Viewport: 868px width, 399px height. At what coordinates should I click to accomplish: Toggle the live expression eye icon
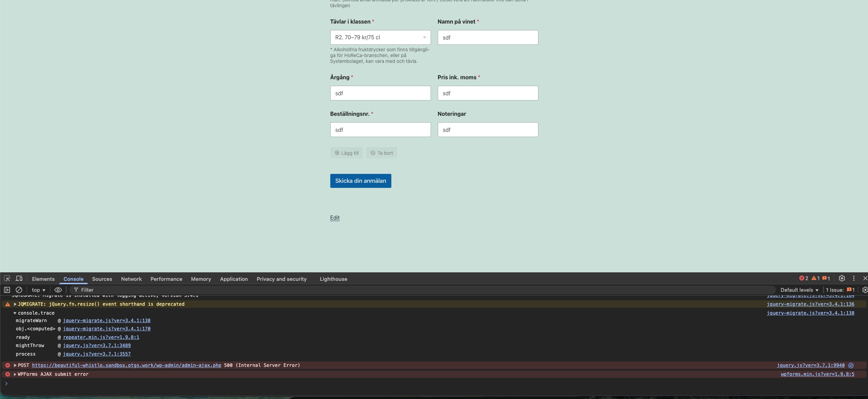58,290
